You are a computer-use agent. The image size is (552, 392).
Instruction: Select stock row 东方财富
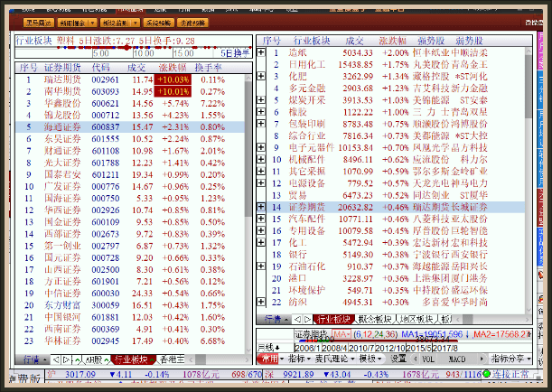(x=130, y=305)
